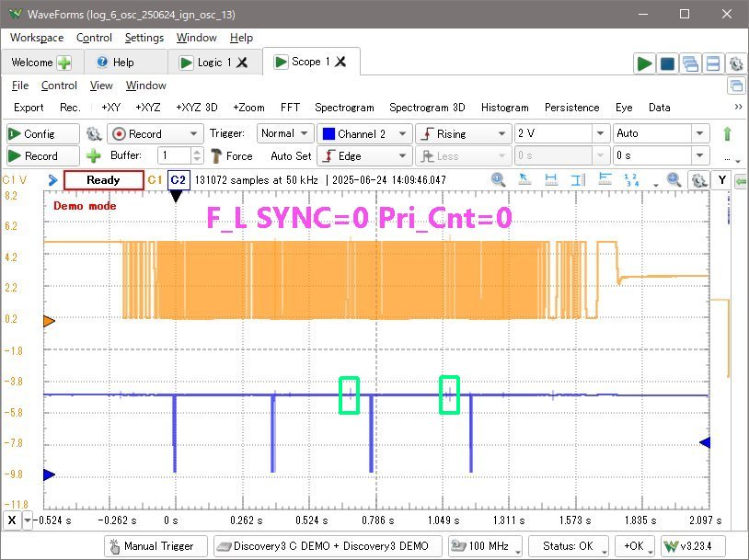The height and width of the screenshot is (560, 749).
Task: Open the Channel 2 trigger source dropdown
Action: [x=364, y=133]
